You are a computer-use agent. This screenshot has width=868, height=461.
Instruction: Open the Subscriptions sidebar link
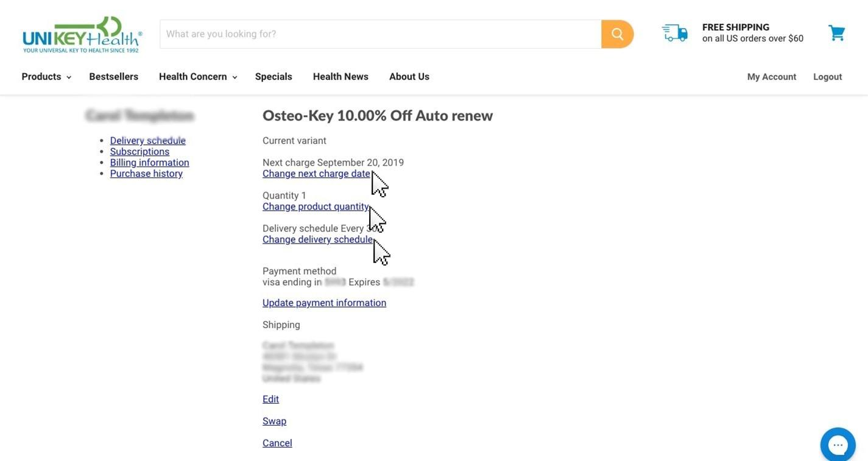click(139, 152)
